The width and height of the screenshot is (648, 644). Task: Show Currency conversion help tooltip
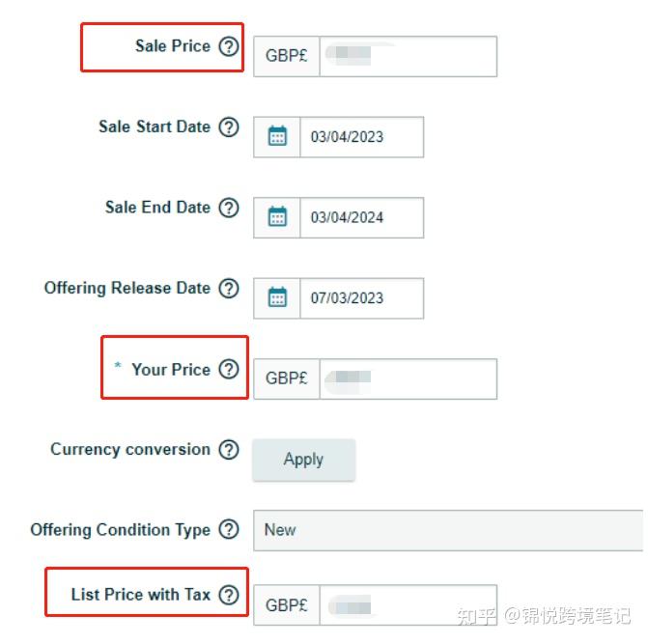(228, 450)
